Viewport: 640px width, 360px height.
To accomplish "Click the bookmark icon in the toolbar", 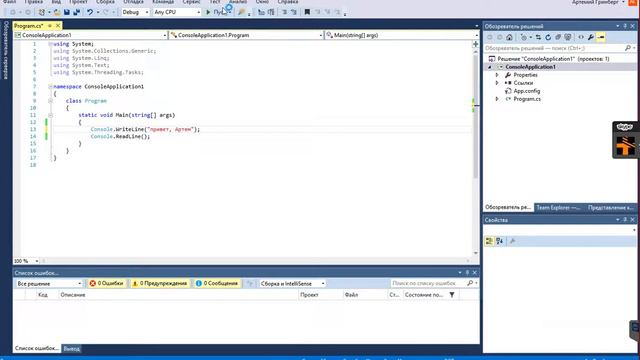I will [x=307, y=12].
